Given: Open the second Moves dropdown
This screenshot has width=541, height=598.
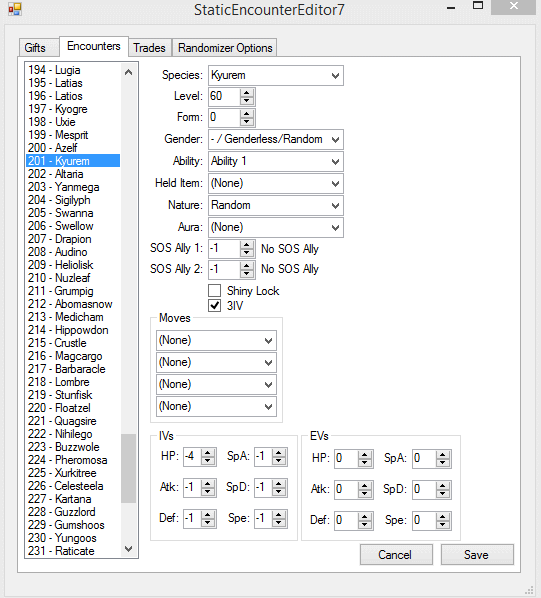Looking at the screenshot, I should (x=216, y=362).
